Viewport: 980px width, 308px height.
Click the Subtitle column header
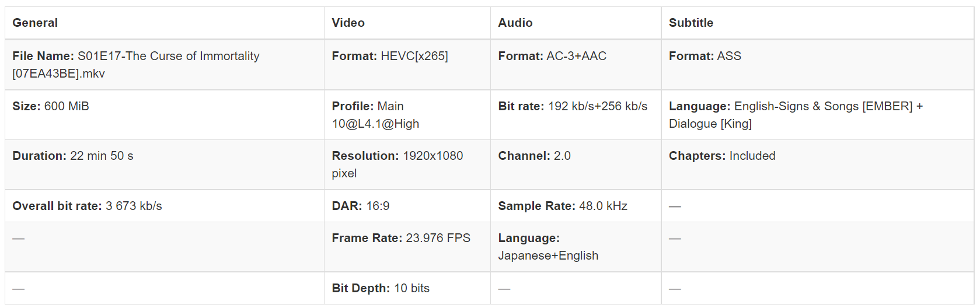(x=690, y=23)
